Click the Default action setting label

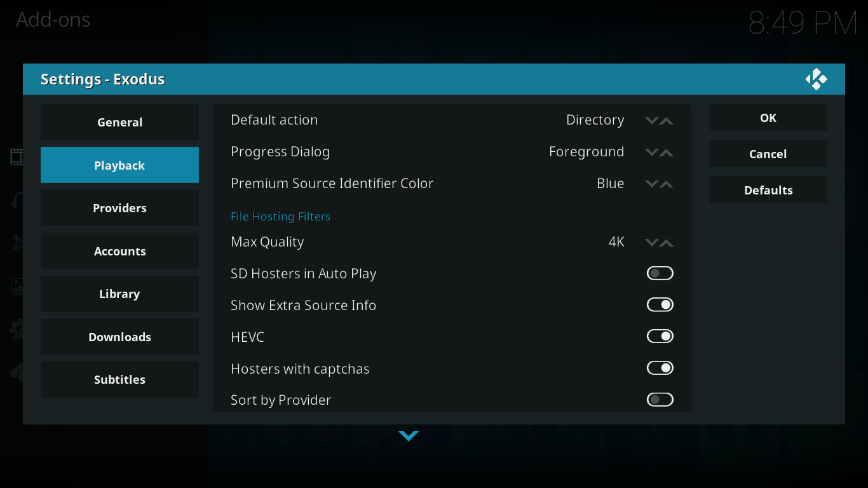(x=274, y=120)
